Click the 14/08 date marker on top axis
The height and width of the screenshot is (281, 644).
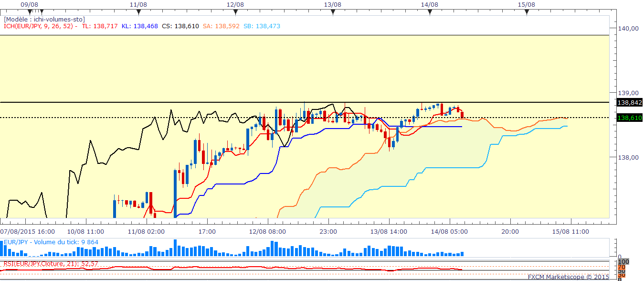pyautogui.click(x=430, y=4)
